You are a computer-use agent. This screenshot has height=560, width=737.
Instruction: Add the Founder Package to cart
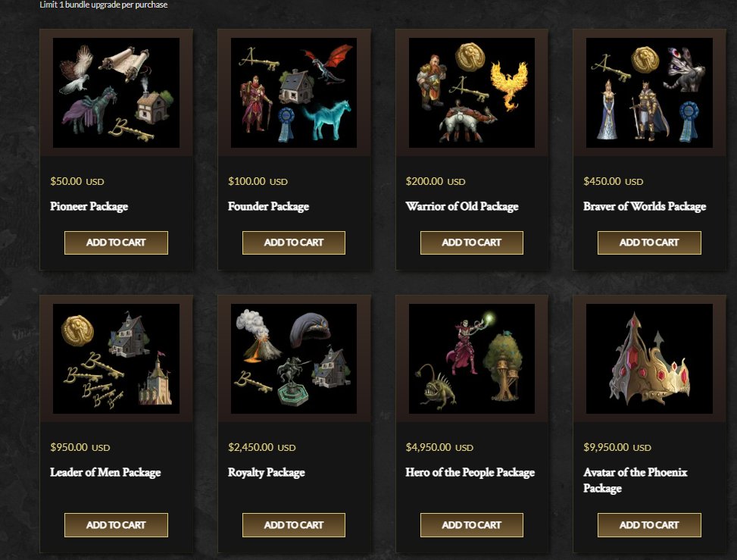point(294,242)
